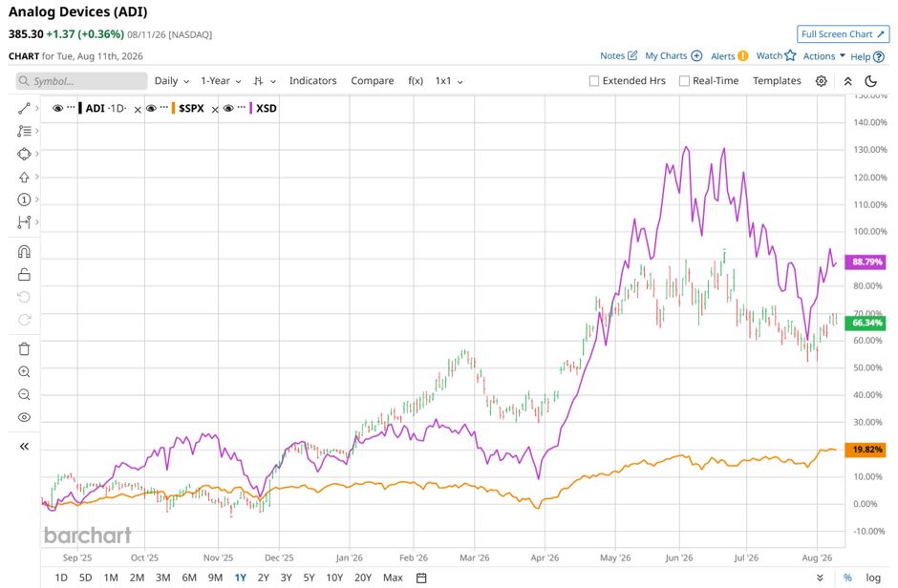
Task: Open Notes for this symbol
Action: 618,56
